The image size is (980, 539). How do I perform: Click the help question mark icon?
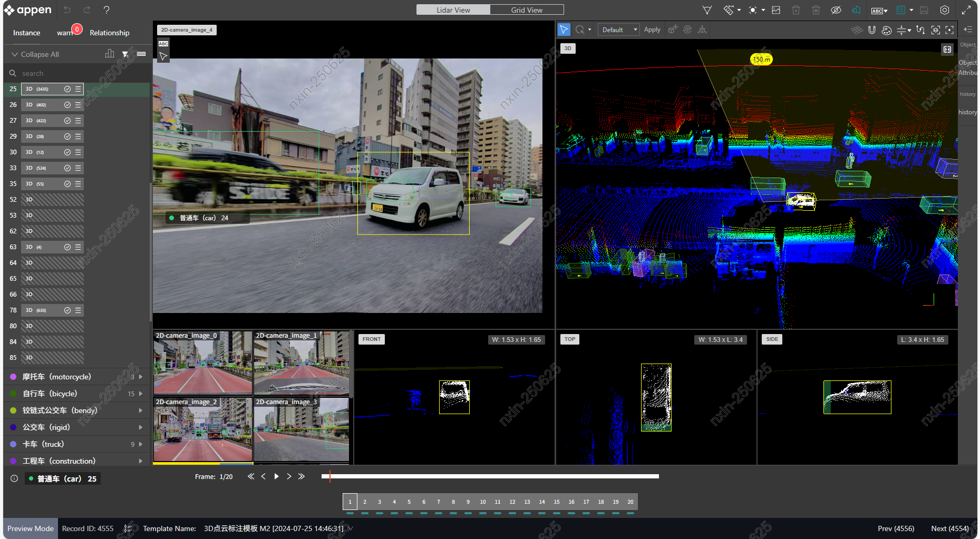pyautogui.click(x=106, y=10)
